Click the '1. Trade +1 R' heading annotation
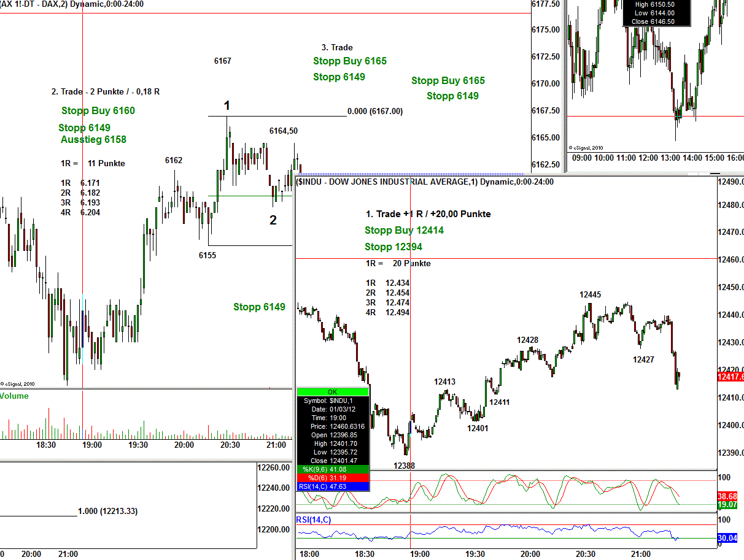This screenshot has height=560, width=744. (x=428, y=214)
